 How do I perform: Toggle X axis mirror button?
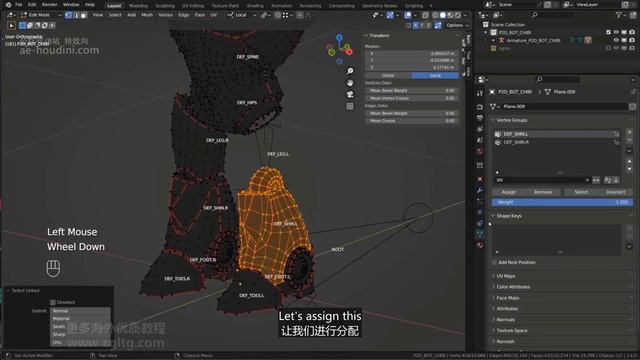pyautogui.click(x=416, y=25)
